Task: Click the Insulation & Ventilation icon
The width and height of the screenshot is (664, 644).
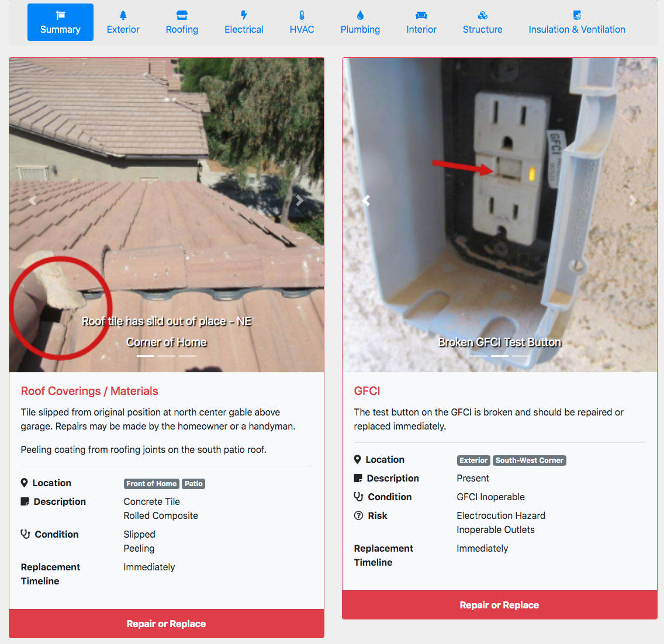Action: click(577, 16)
